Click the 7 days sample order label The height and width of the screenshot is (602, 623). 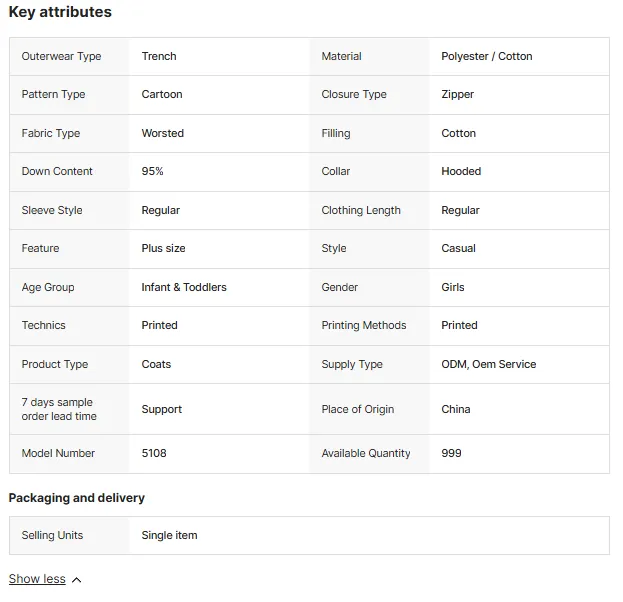tap(59, 409)
